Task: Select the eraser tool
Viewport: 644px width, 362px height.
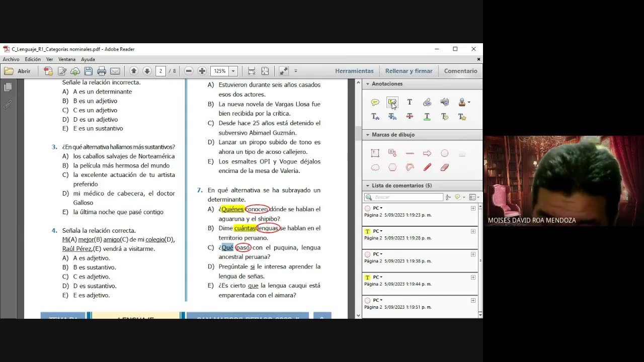Action: 444,167
